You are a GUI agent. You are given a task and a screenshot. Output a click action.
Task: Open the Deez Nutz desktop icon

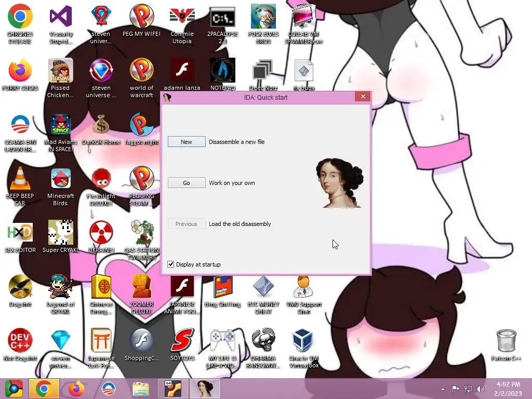point(263,75)
